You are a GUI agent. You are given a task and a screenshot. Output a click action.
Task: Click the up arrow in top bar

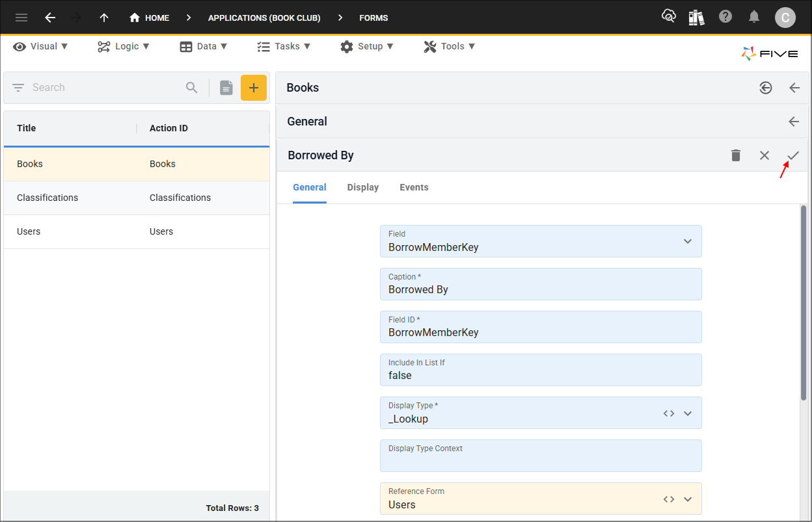(104, 18)
